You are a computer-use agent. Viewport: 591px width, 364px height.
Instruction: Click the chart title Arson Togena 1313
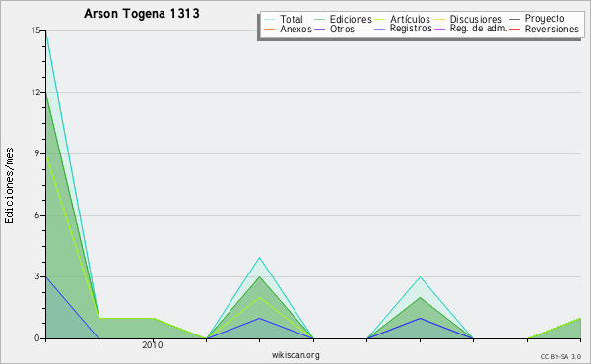pos(141,14)
